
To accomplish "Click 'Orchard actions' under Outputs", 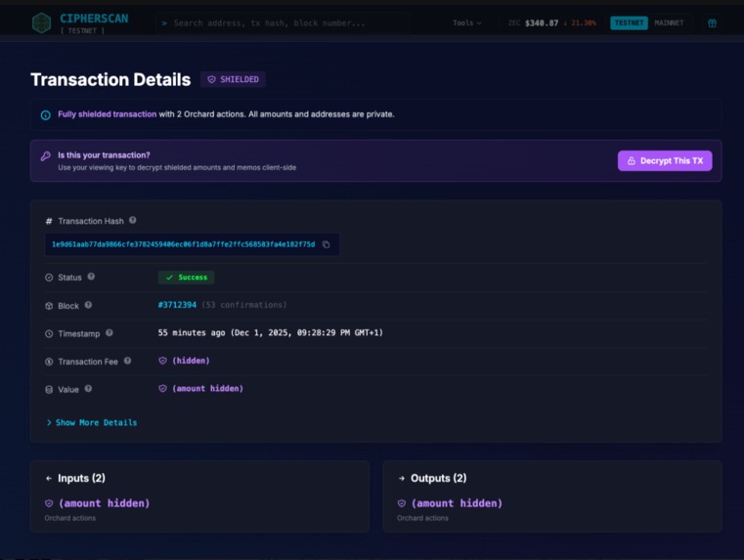I will (x=422, y=518).
